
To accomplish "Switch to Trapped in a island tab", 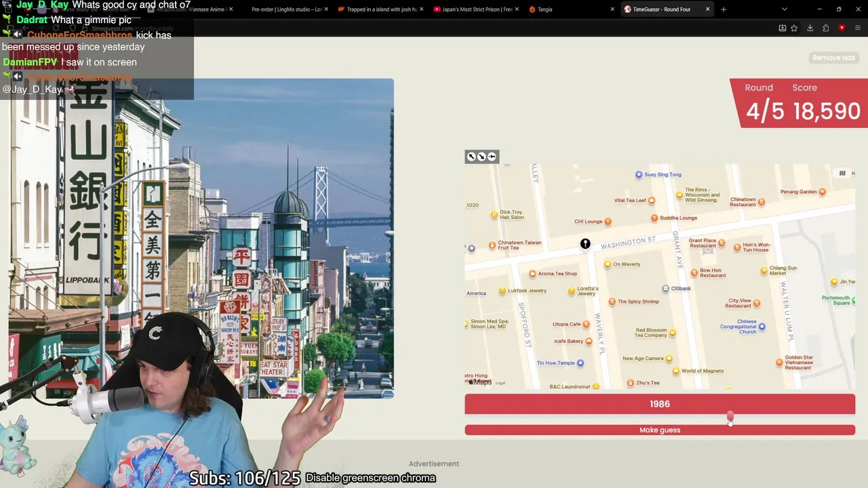I will click(382, 9).
